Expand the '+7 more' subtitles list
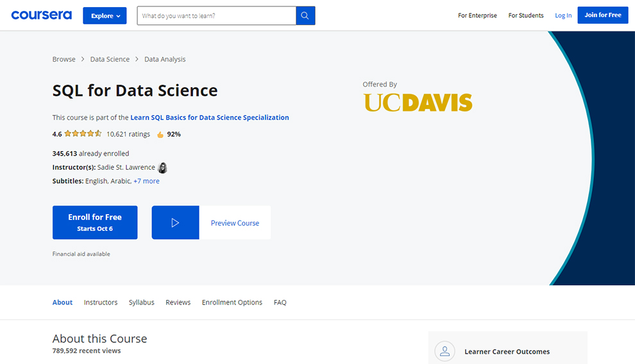 (x=146, y=181)
